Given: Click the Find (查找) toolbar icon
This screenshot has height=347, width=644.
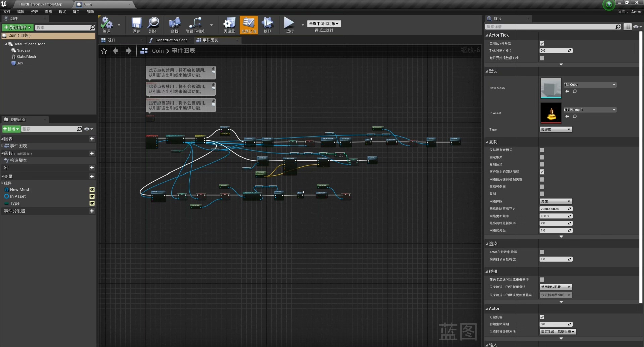Looking at the screenshot, I should tap(174, 24).
